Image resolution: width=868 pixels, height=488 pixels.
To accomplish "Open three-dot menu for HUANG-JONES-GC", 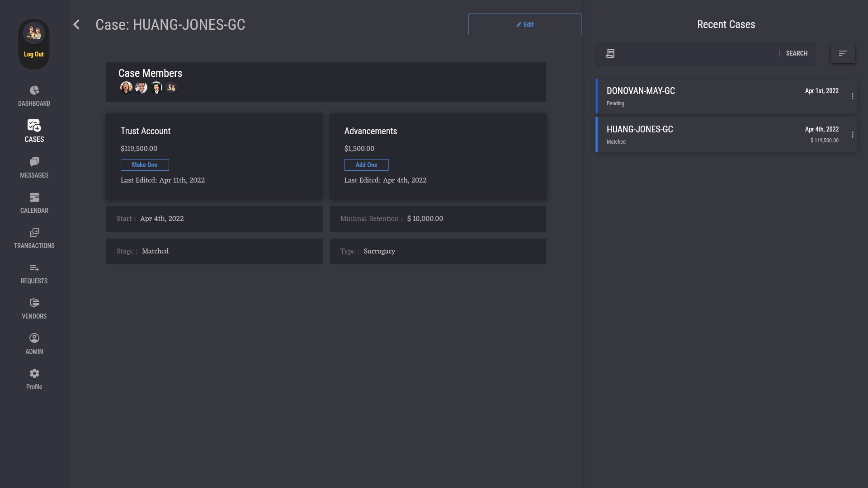I will pos(853,135).
